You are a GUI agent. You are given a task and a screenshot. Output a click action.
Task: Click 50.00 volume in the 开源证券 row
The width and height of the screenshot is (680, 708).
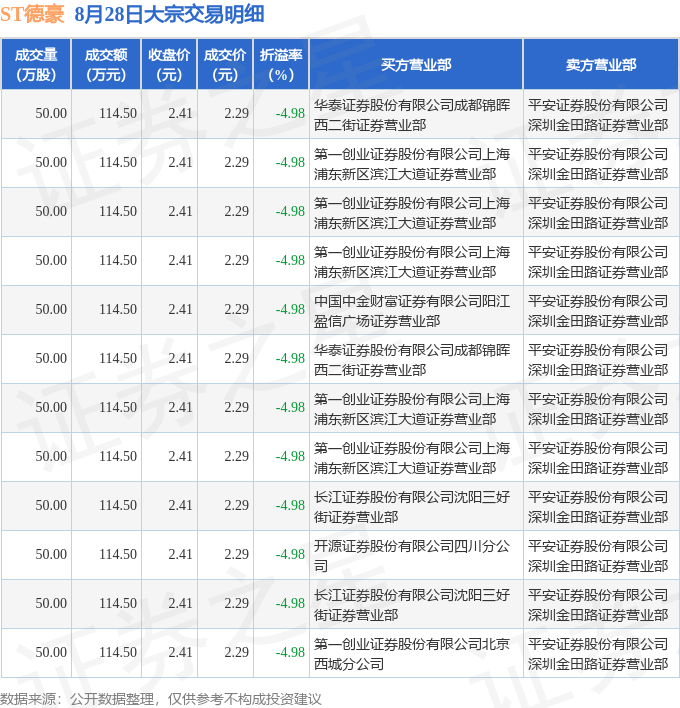pos(51,554)
